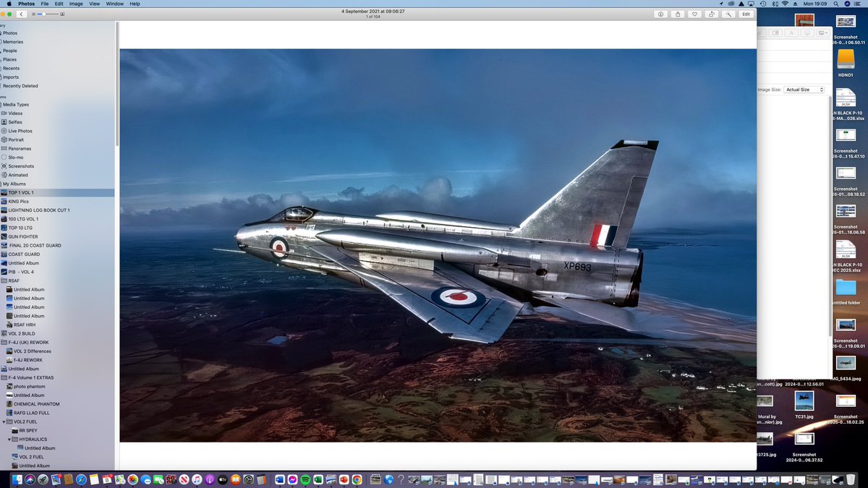The height and width of the screenshot is (488, 868).
Task: Open the Image Size dropdown in background window
Action: pos(804,90)
